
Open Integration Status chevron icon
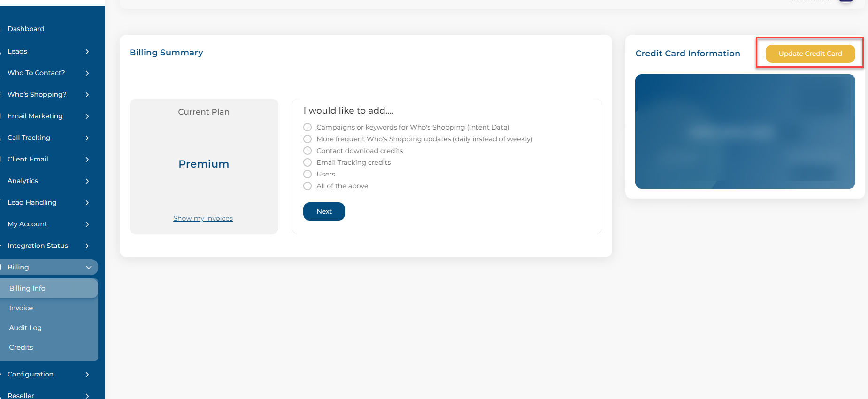tap(87, 246)
